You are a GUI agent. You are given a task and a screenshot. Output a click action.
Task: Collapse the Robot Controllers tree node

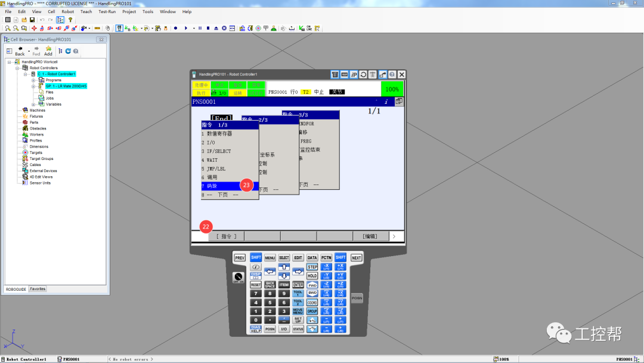coord(18,68)
